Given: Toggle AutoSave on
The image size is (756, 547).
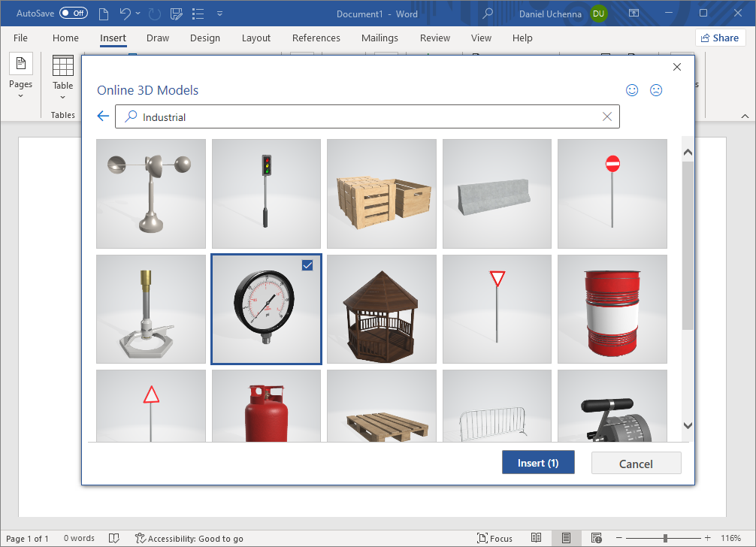Looking at the screenshot, I should pyautogui.click(x=71, y=13).
